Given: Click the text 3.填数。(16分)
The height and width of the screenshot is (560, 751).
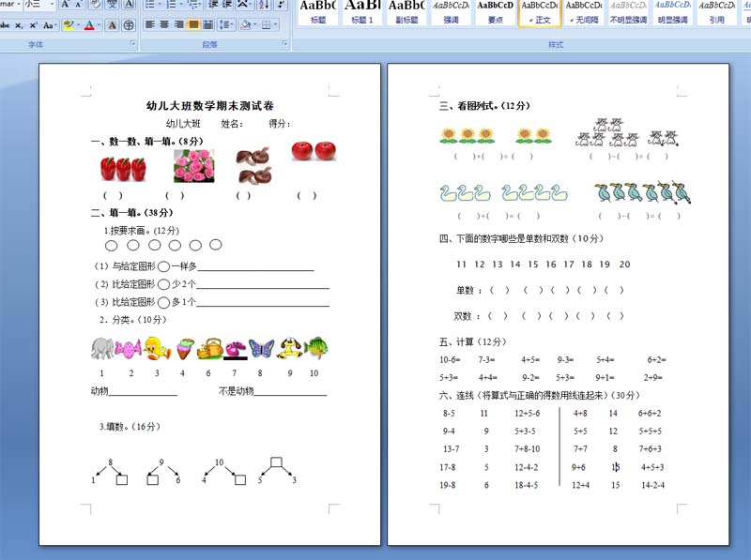Looking at the screenshot, I should pos(130,427).
